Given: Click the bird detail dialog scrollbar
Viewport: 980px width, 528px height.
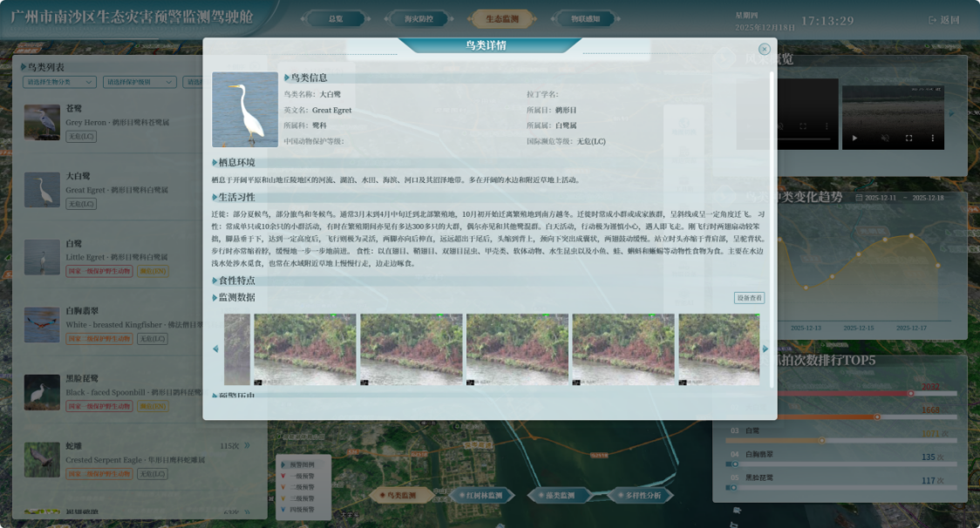Looking at the screenshot, I should (x=772, y=228).
